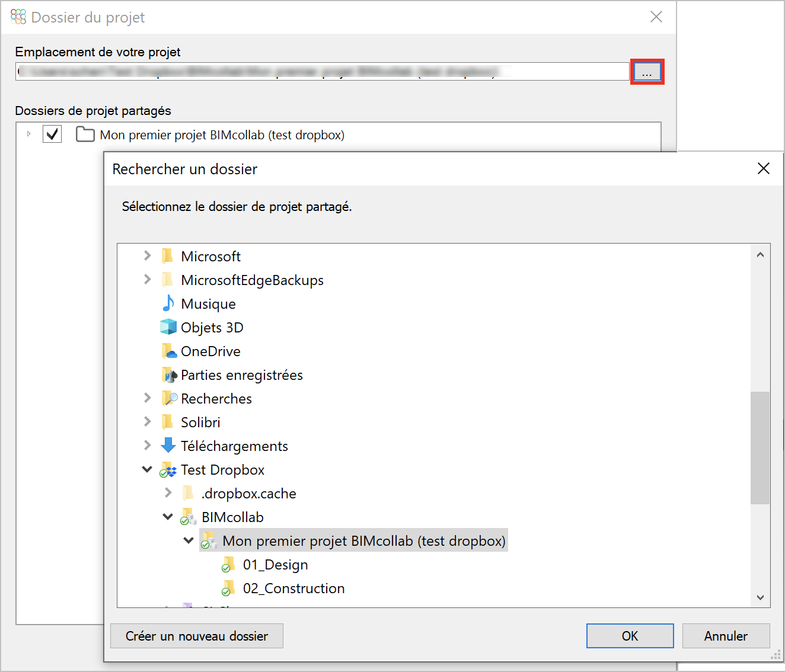
Task: Click the 02_Construction folder icon
Action: (229, 588)
